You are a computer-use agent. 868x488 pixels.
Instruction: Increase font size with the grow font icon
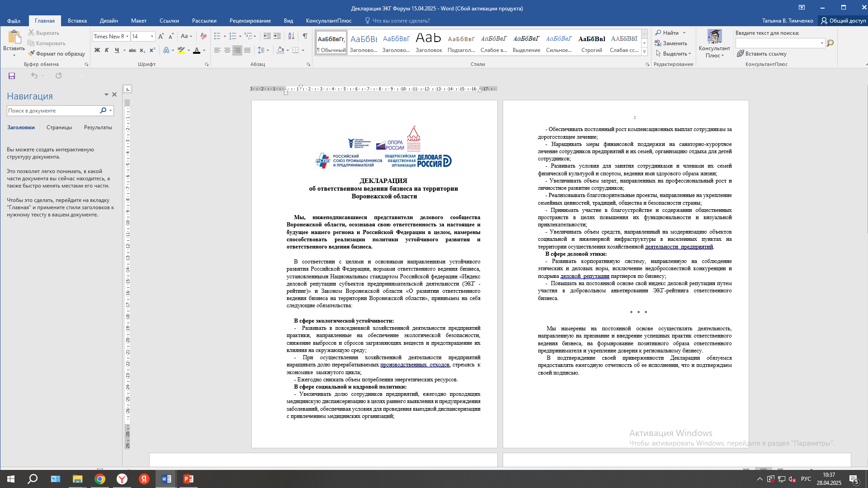click(161, 37)
